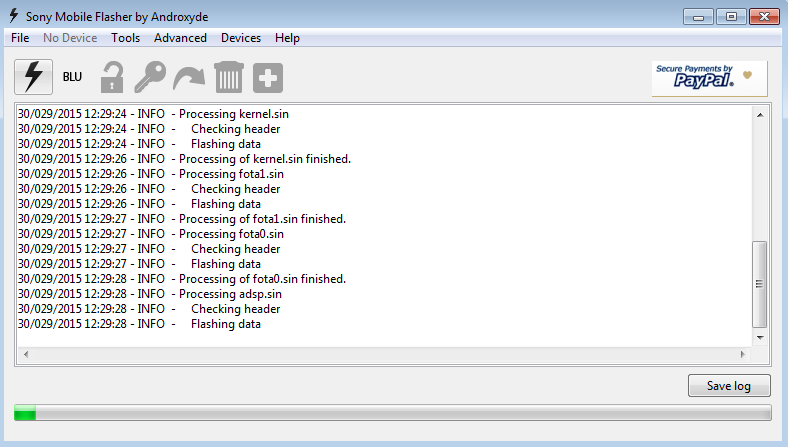Click the log scroll down arrow
The width and height of the screenshot is (788, 447).
(x=760, y=338)
